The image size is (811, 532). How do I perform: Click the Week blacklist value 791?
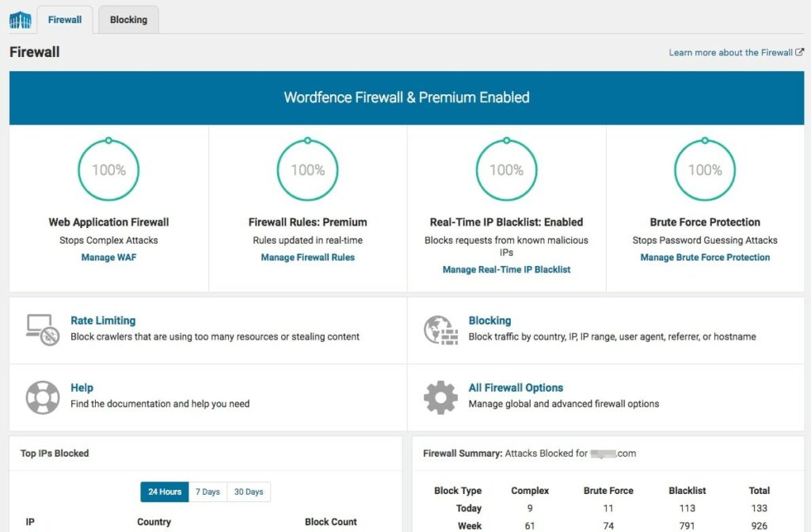[x=687, y=526]
